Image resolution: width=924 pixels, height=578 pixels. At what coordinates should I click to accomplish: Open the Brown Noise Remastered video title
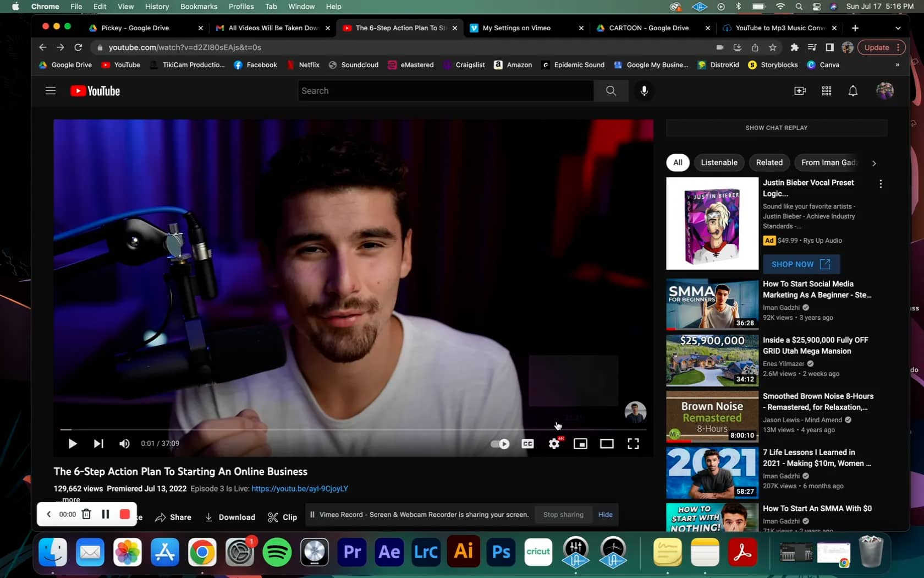click(818, 402)
